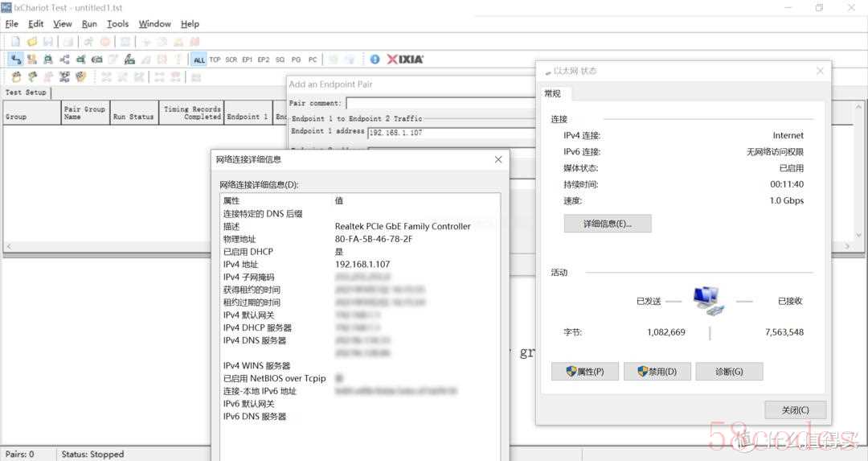
Task: Click the Add Endpoint Pair toolbar icon
Action: click(15, 60)
